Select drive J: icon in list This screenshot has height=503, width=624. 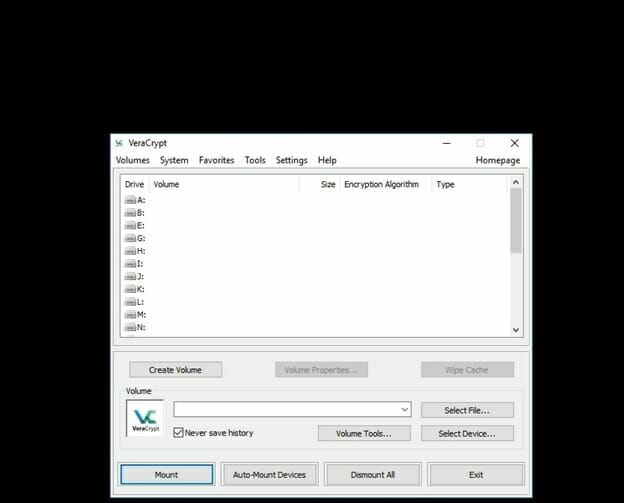coord(130,276)
